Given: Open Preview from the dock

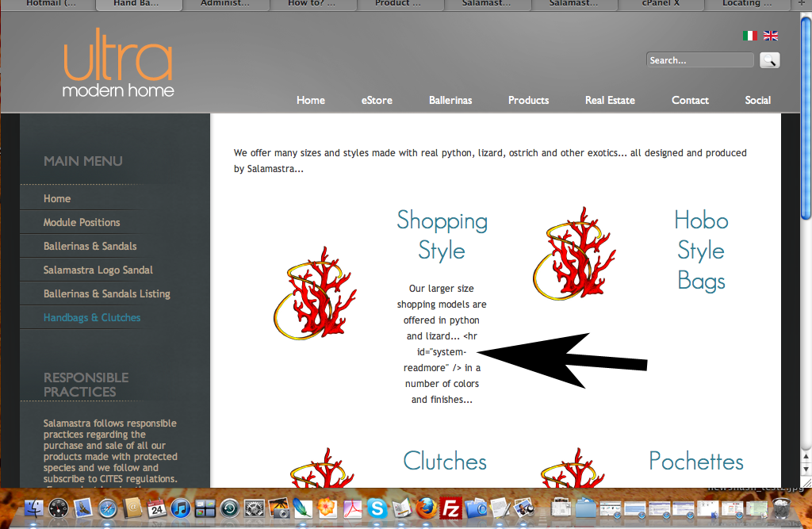Looking at the screenshot, I should coord(525,508).
